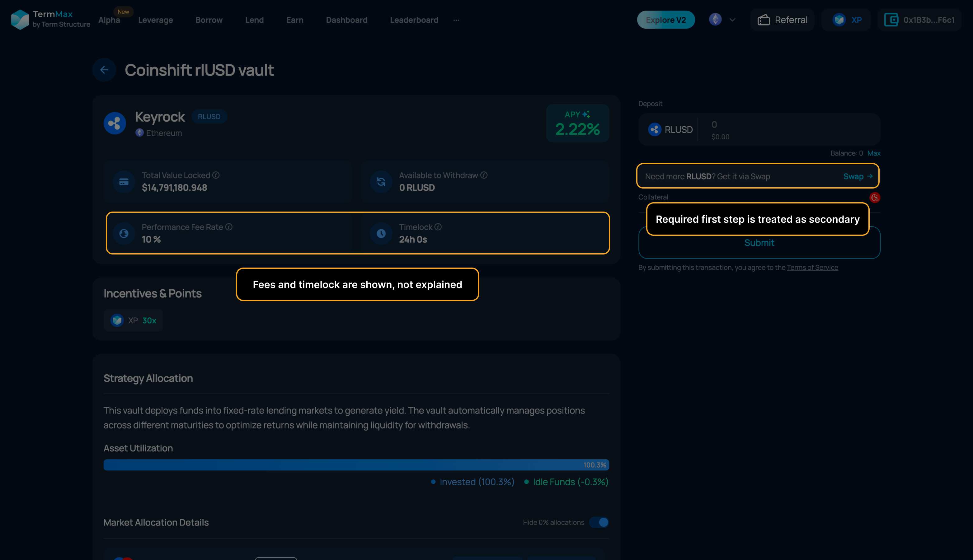Image resolution: width=973 pixels, height=560 pixels.
Task: Toggle Hide 0% allocations switch
Action: tap(599, 522)
